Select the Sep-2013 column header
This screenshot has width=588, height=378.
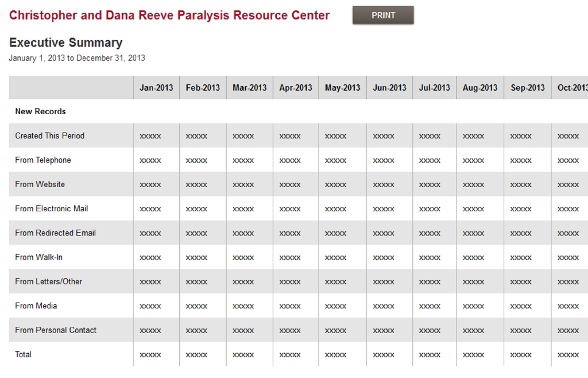(x=528, y=88)
